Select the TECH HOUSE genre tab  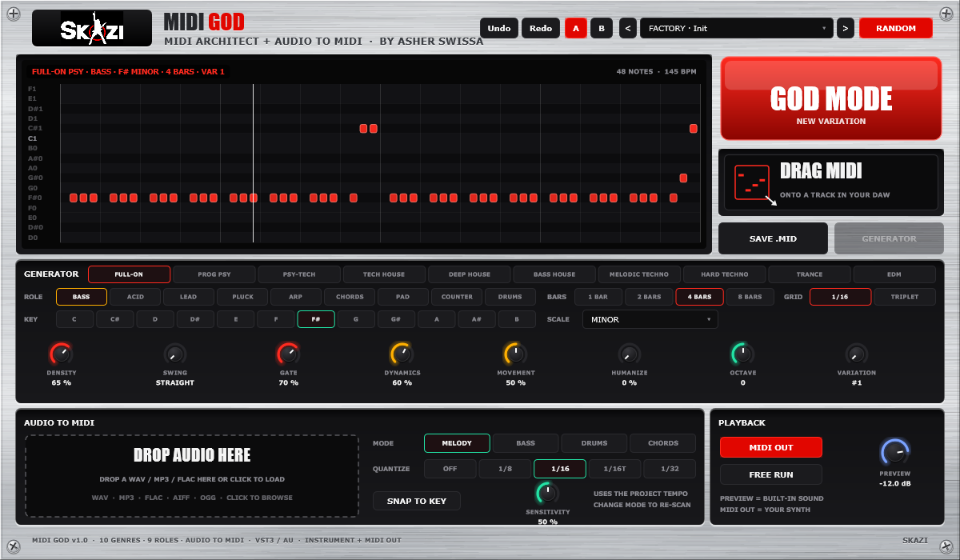pos(384,274)
